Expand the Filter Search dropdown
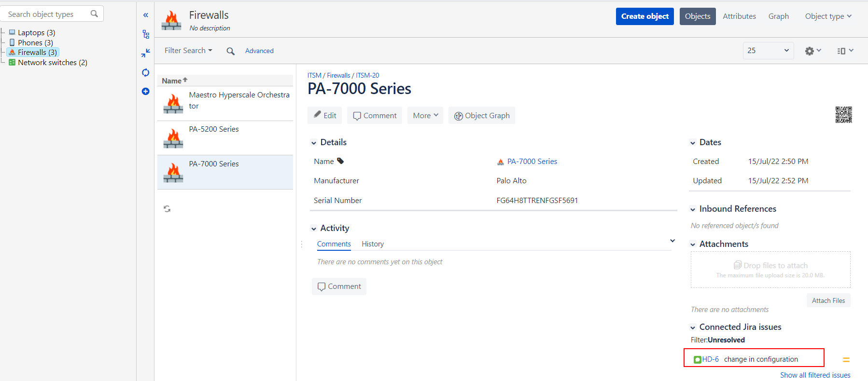Image resolution: width=868 pixels, height=381 pixels. pyautogui.click(x=188, y=51)
